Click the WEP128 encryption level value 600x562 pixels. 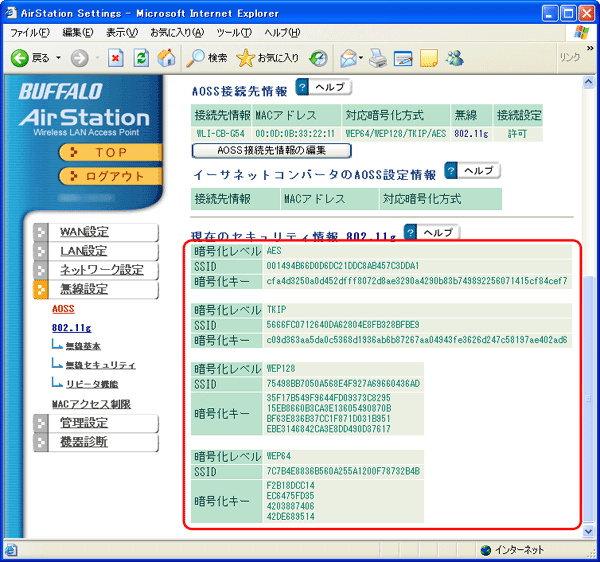pyautogui.click(x=281, y=369)
